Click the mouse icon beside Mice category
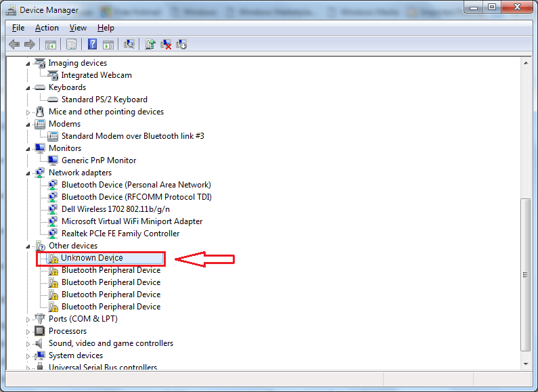Screen dimensions: 538x392 [x=40, y=112]
